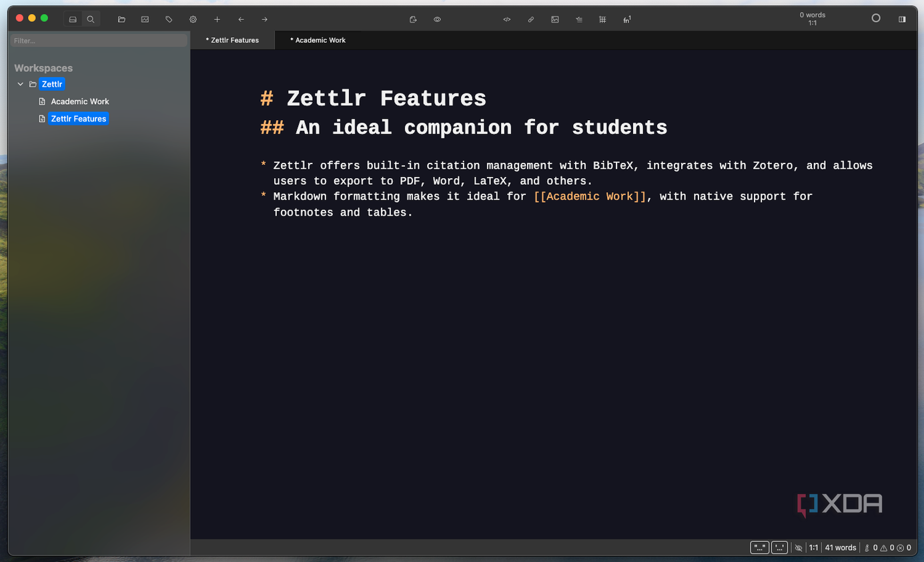The width and height of the screenshot is (924, 562).
Task: Click the 'An ideal companion for students' subheading
Action: coord(481,127)
